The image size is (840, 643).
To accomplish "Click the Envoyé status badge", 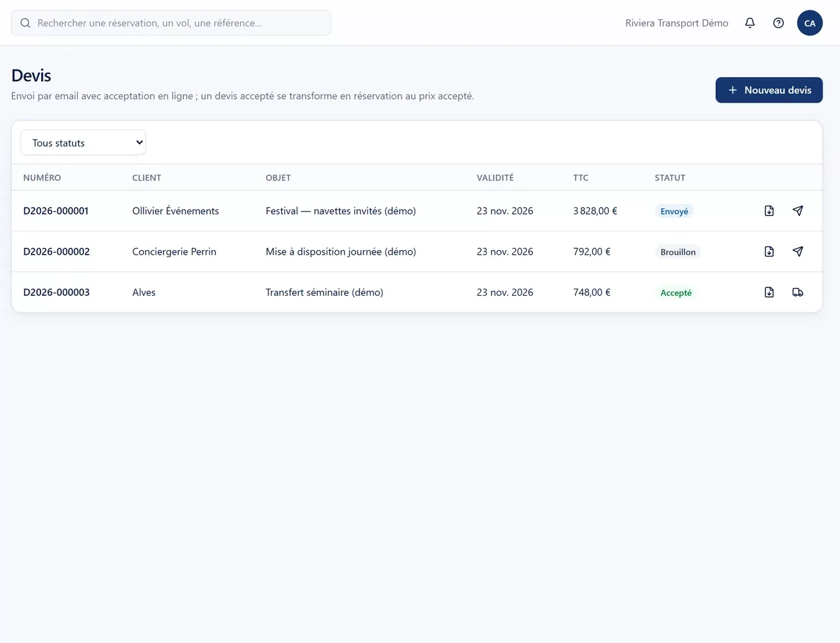I will tap(674, 211).
